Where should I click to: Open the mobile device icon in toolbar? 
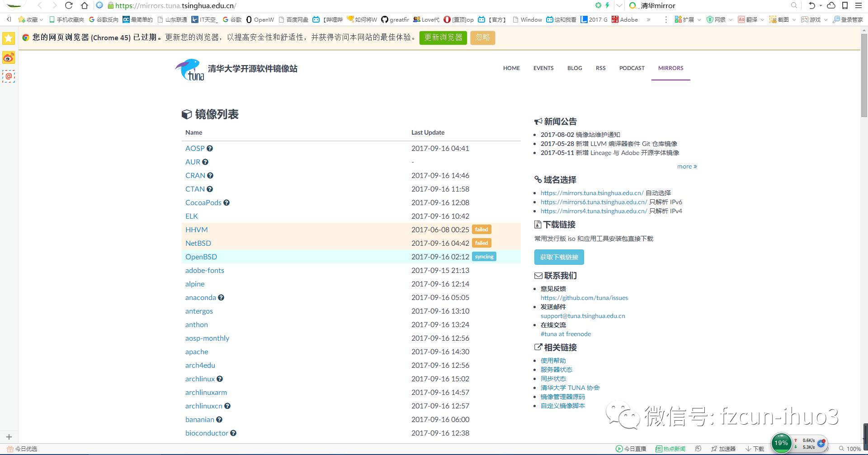click(845, 5)
